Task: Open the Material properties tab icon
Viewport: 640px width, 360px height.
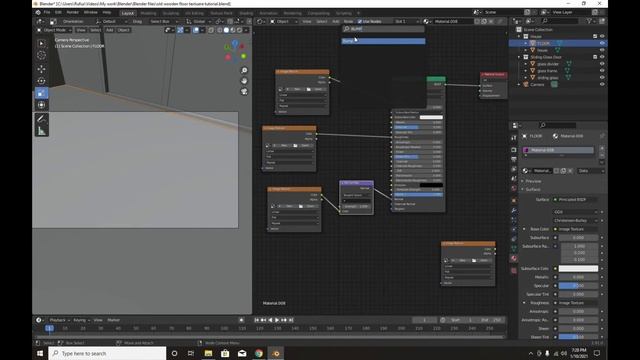Action: pos(514,258)
